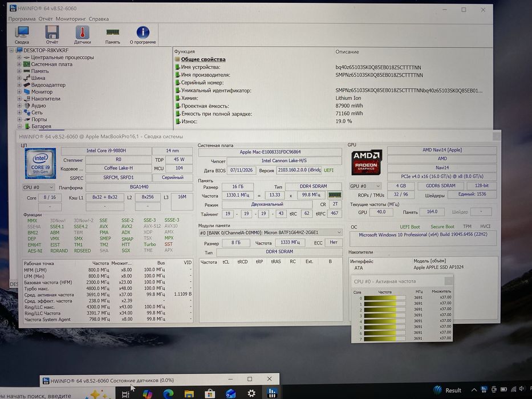Click the Core 4 frequency bar
Image resolution: width=532 pixels, height=399 pixels.
pyautogui.click(x=385, y=321)
